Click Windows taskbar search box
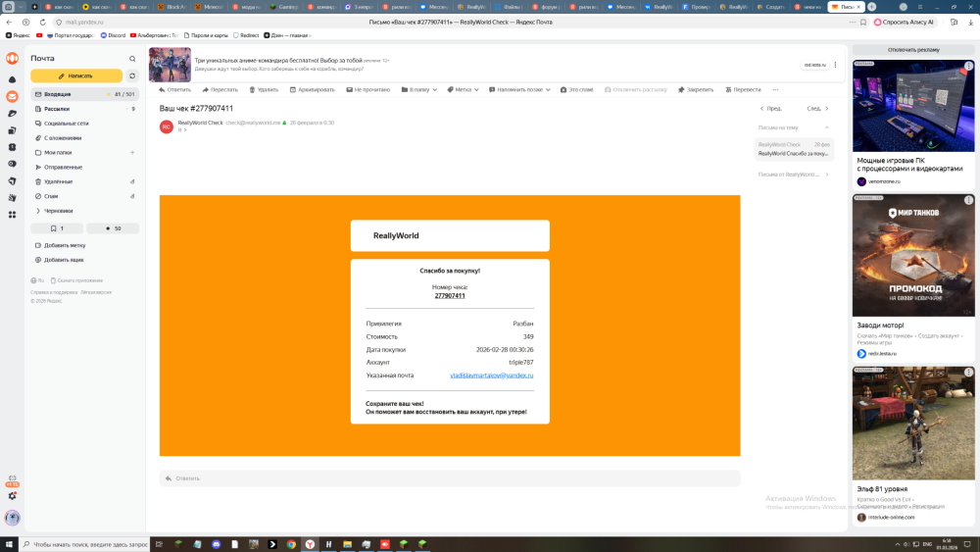This screenshot has height=552, width=980. pos(84,544)
